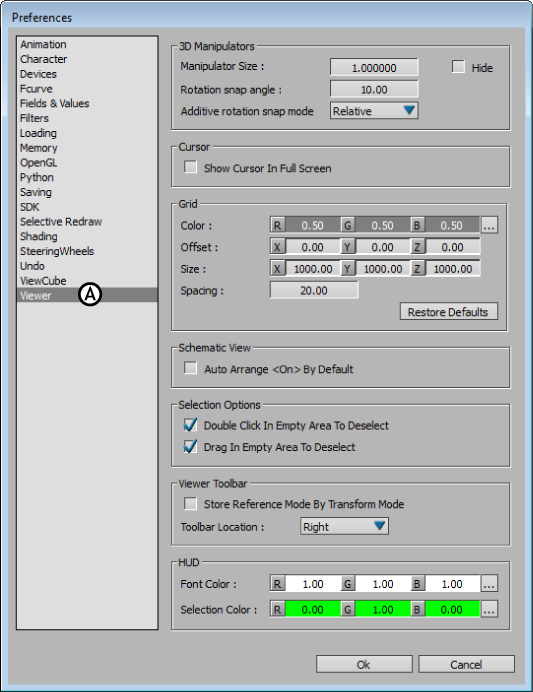Toggle Store Reference Mode By Transform Mode

(191, 504)
